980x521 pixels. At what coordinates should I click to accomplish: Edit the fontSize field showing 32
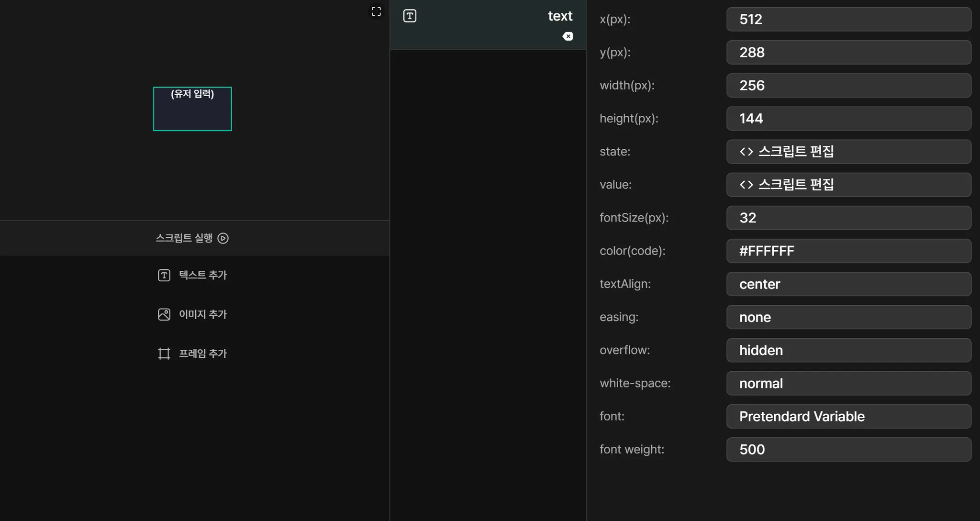[848, 218]
